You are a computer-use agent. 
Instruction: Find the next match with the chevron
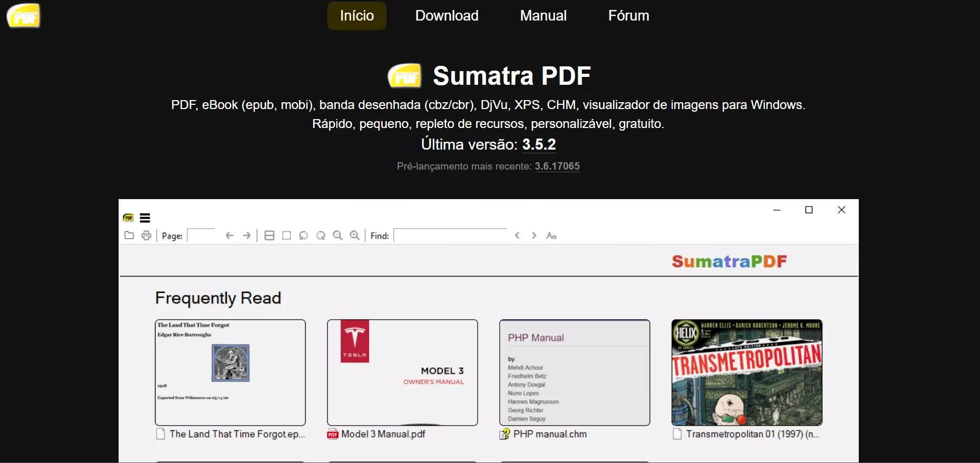pos(534,235)
